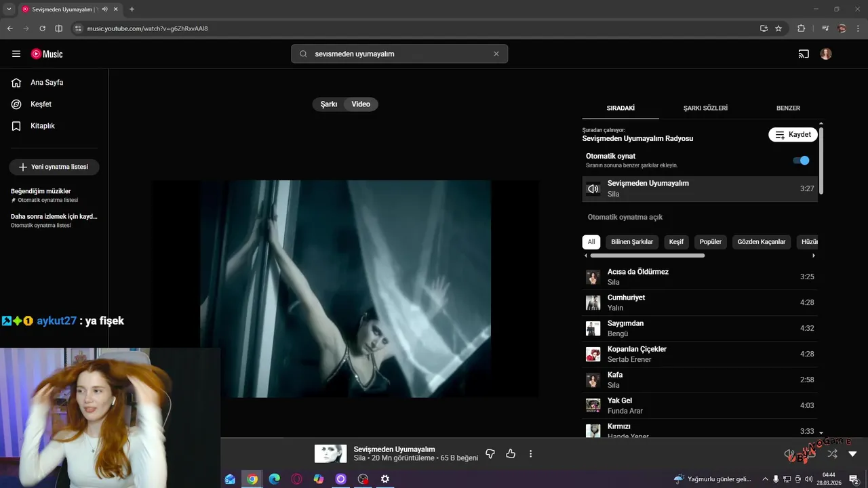Click the browser address bar URL
The image size is (868, 488).
coord(148,28)
